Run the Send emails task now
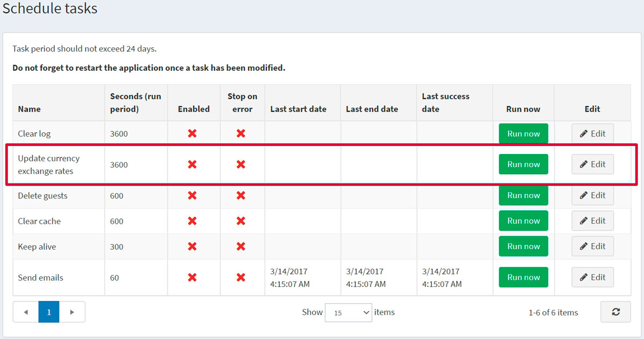Screen dimensions: 644x339 click(523, 277)
